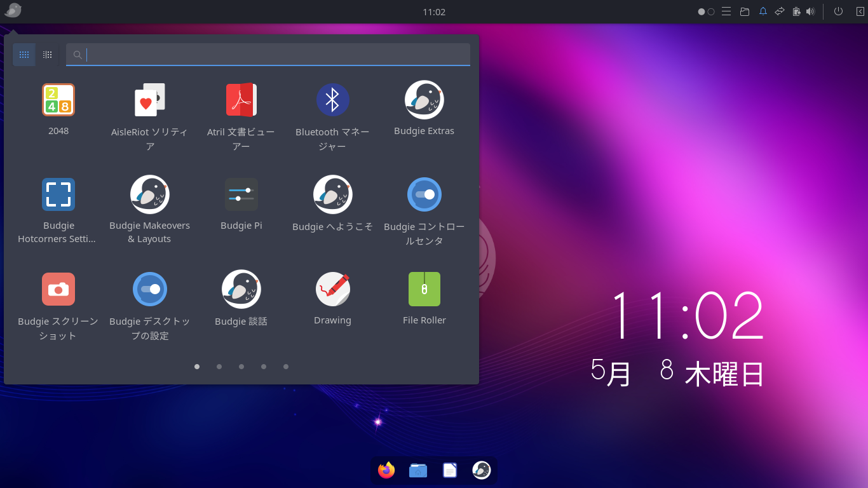Go to the second page dot of apps
The height and width of the screenshot is (488, 868).
(219, 367)
